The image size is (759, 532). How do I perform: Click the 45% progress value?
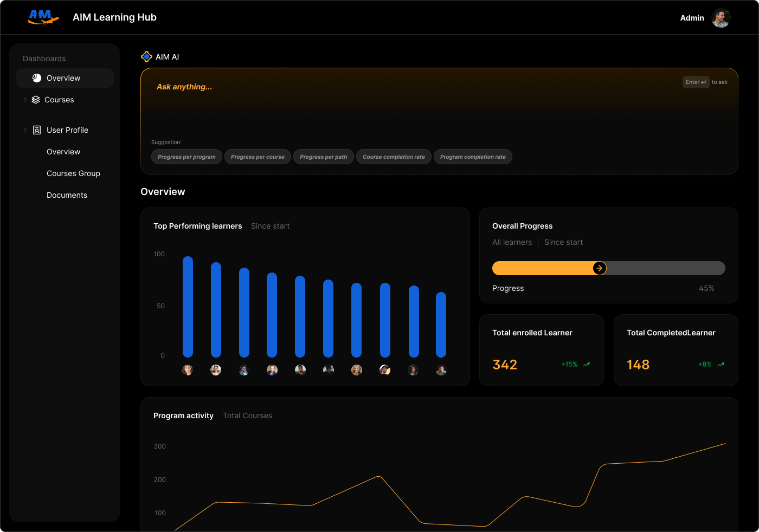[706, 288]
